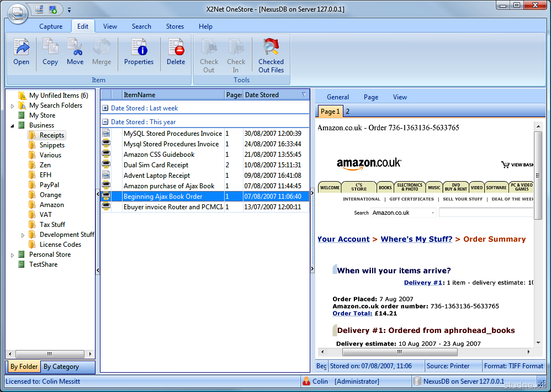Click the Your Account link

(x=343, y=239)
